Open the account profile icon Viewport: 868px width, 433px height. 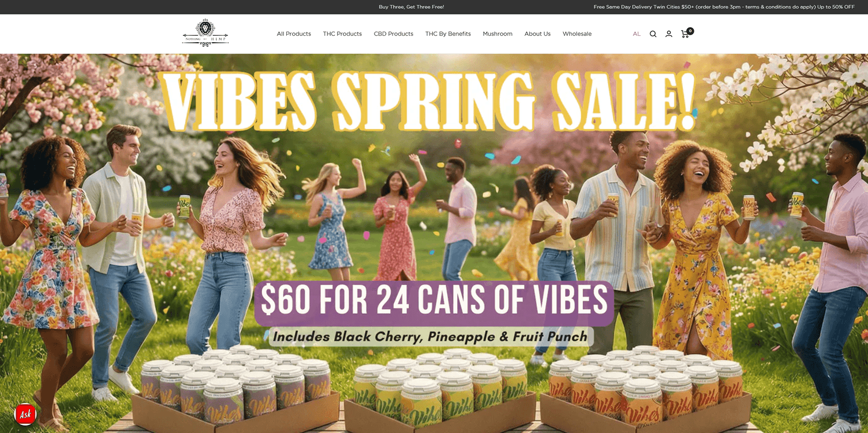668,34
